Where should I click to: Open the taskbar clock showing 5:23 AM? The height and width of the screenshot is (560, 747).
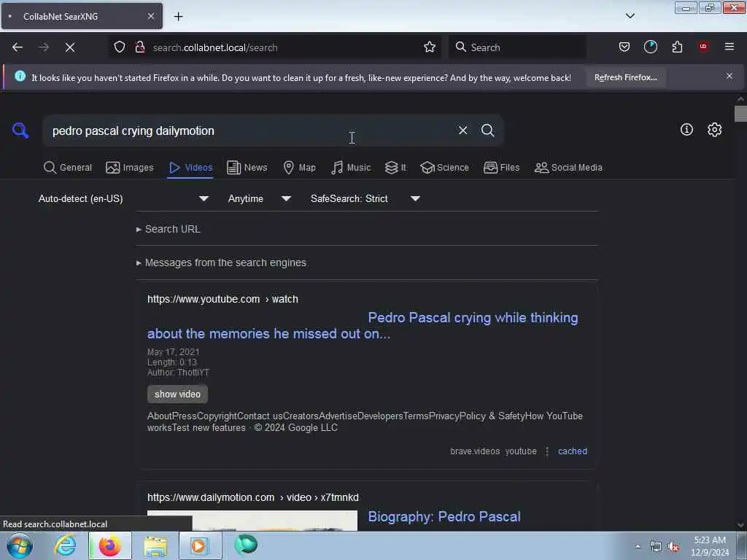tap(709, 546)
